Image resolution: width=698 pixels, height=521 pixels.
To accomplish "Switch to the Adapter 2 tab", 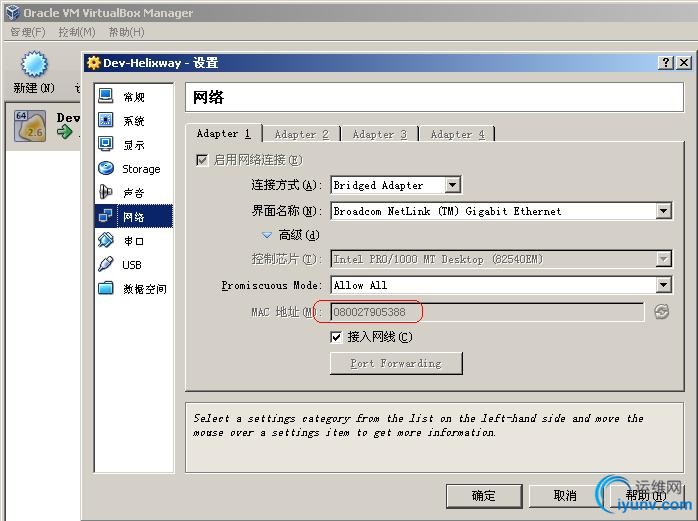I will (301, 134).
